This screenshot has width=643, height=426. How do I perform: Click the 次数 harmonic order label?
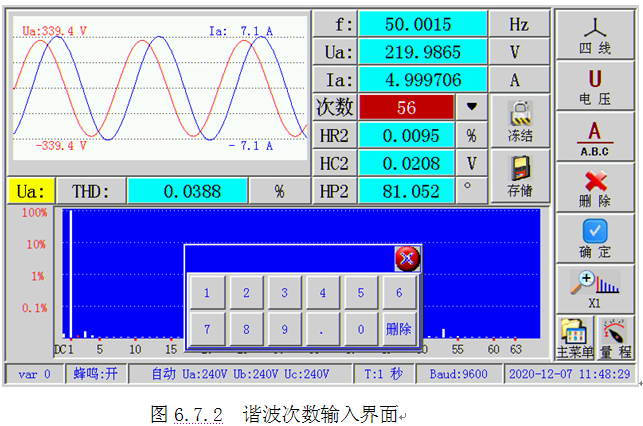pos(335,107)
